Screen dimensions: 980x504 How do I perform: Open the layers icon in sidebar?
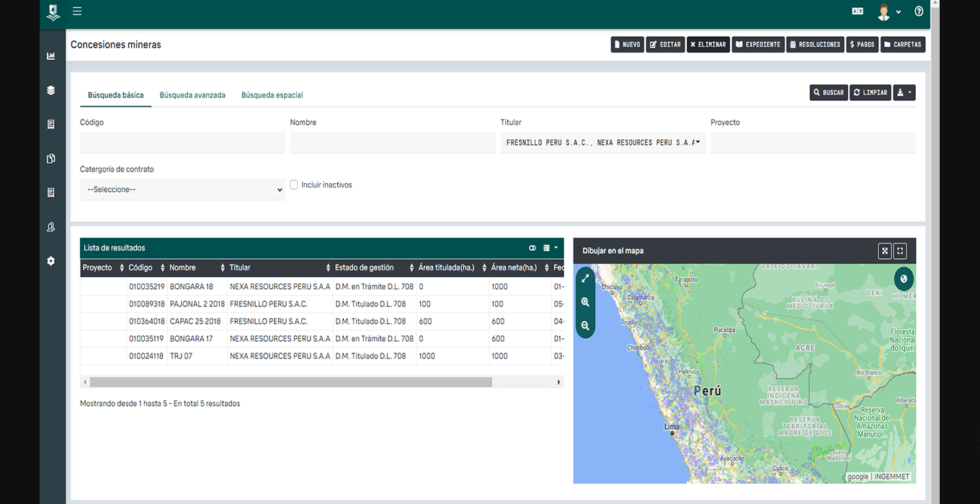50,90
